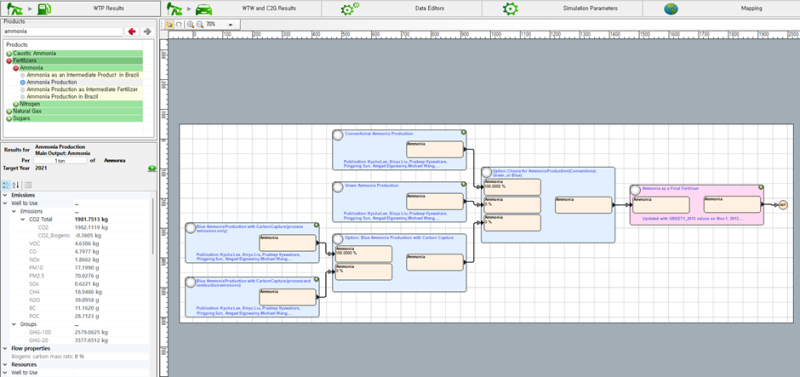
Task: Click the gear icon on Simulation Parameters
Action: click(x=510, y=9)
